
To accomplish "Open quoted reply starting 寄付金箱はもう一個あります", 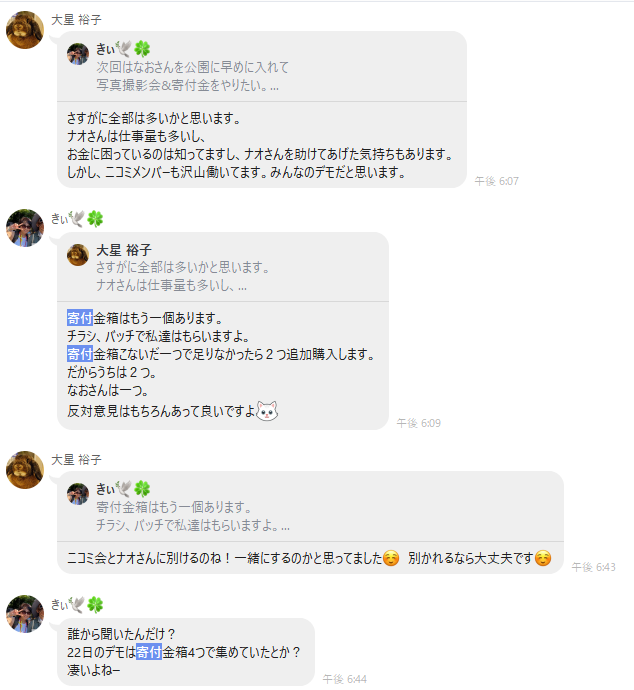I will [x=310, y=507].
